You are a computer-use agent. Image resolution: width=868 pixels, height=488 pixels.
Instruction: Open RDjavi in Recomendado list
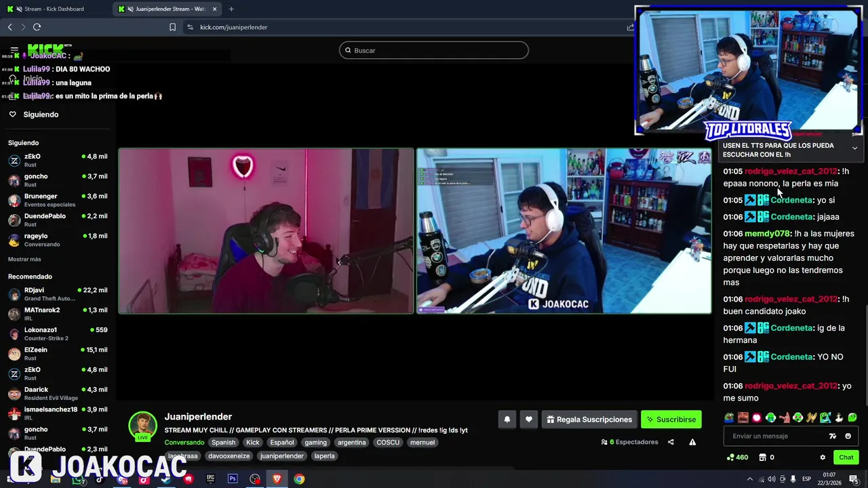[58, 293]
